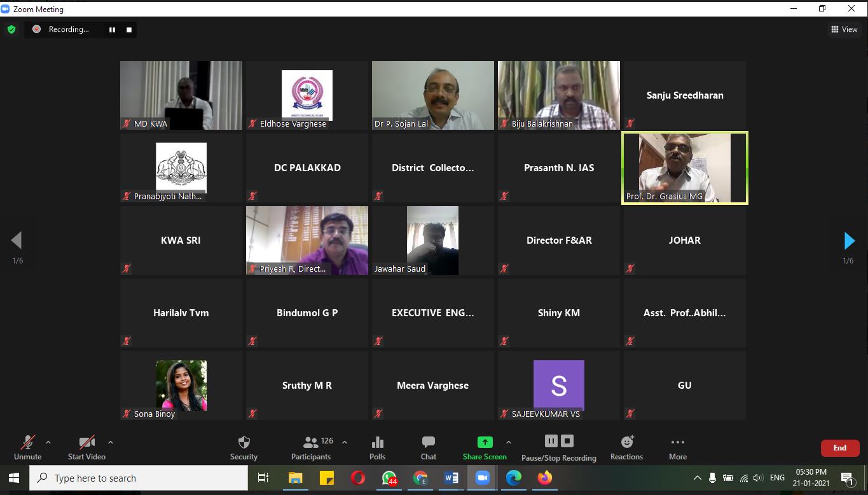Expand video options arrow beside Start Video

coord(111,442)
